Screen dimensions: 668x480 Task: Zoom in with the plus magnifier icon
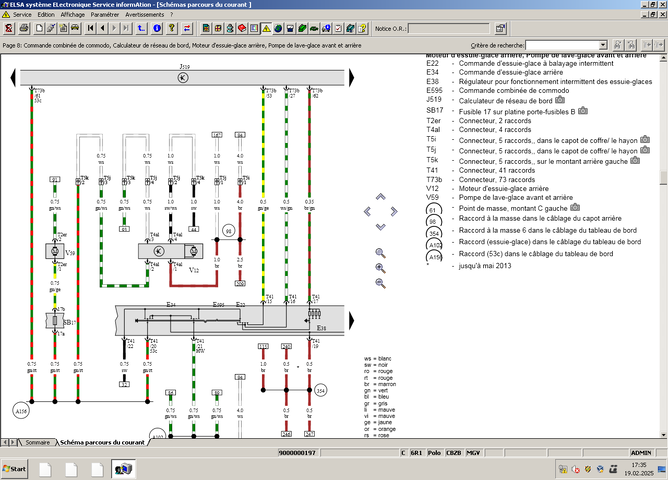click(x=380, y=268)
